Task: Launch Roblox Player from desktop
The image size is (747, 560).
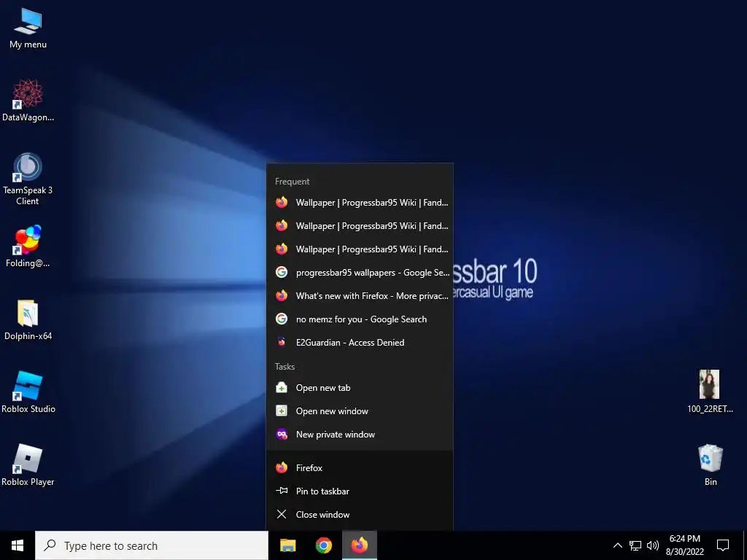Action: coord(28,465)
